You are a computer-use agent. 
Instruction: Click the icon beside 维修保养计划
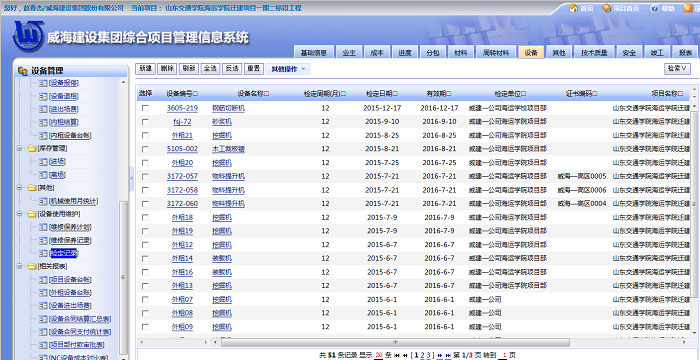pos(43,227)
